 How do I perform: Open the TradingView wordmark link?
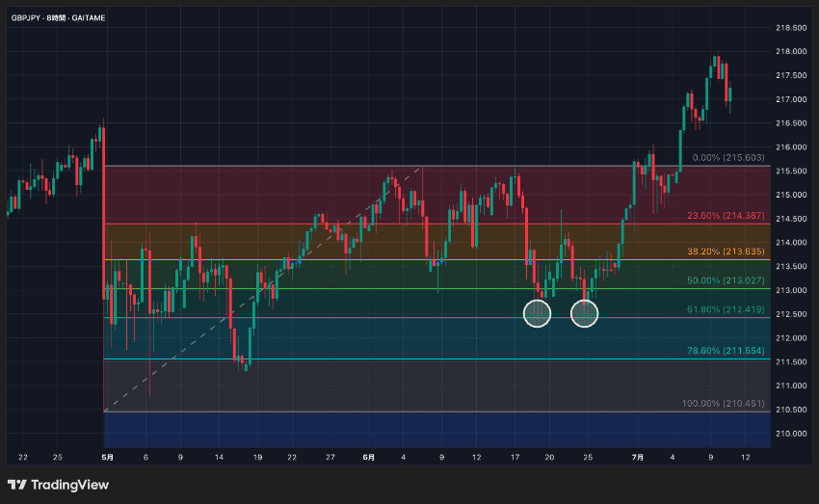tap(69, 485)
